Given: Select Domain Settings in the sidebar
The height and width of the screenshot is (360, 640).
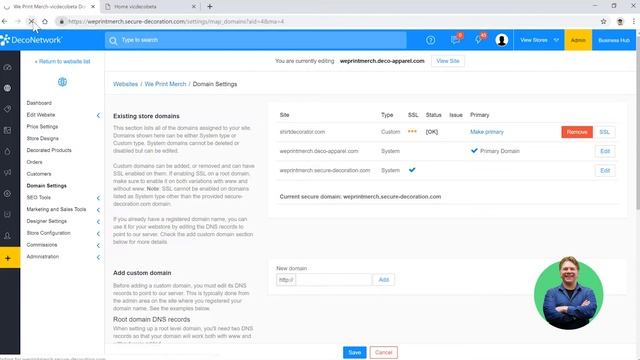Looking at the screenshot, I should click(x=47, y=186).
